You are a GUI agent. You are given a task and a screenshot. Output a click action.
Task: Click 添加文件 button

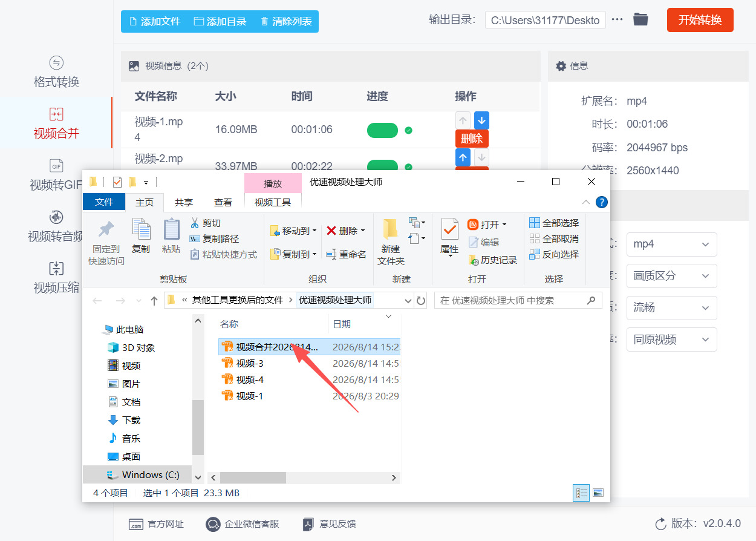tap(155, 21)
